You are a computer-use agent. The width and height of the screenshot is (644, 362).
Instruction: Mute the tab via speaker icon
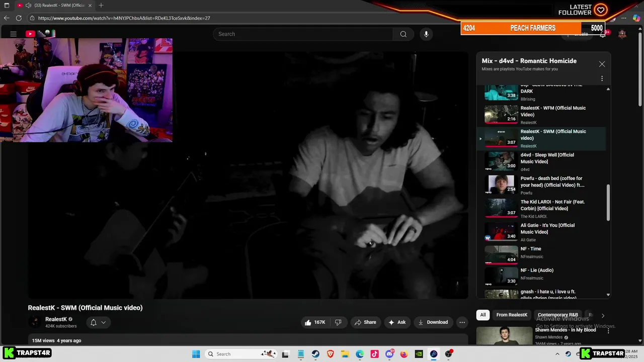[28, 6]
